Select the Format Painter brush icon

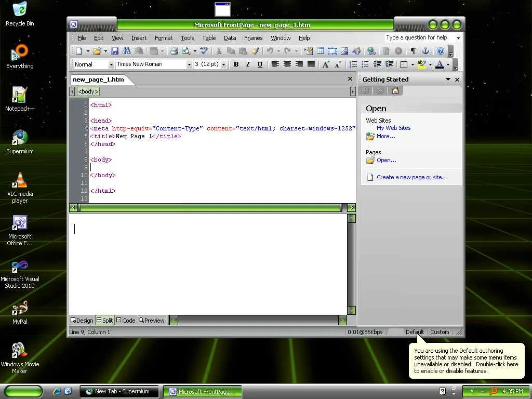255,51
